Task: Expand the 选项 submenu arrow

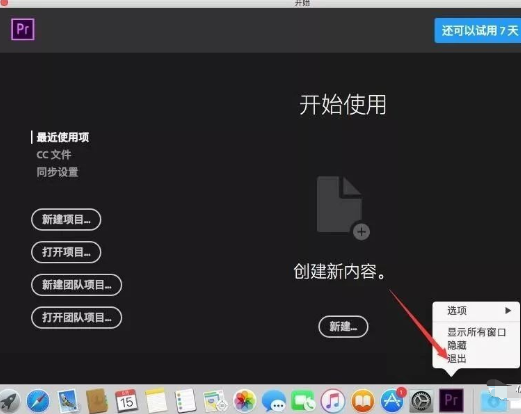Action: click(x=508, y=311)
